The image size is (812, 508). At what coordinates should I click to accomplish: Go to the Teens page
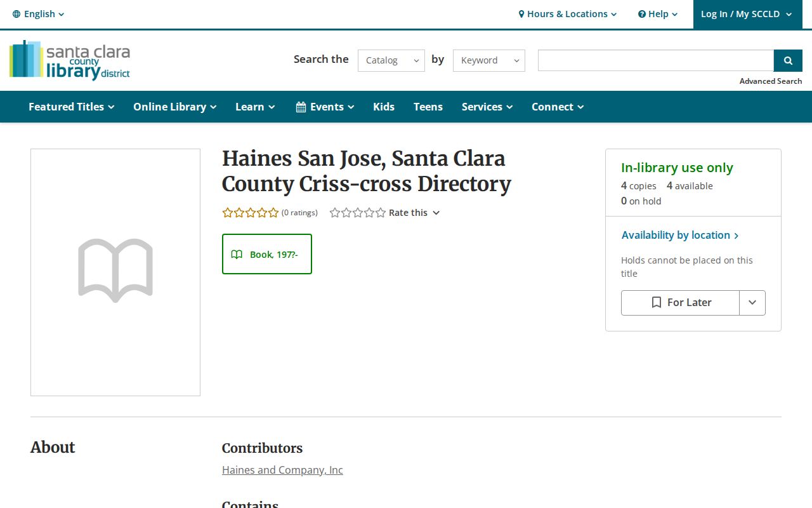(428, 107)
